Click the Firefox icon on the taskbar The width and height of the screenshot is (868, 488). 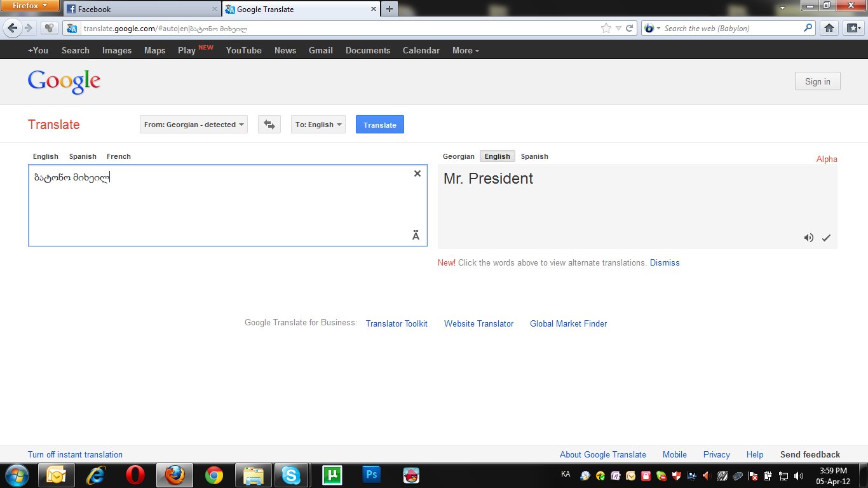(174, 475)
